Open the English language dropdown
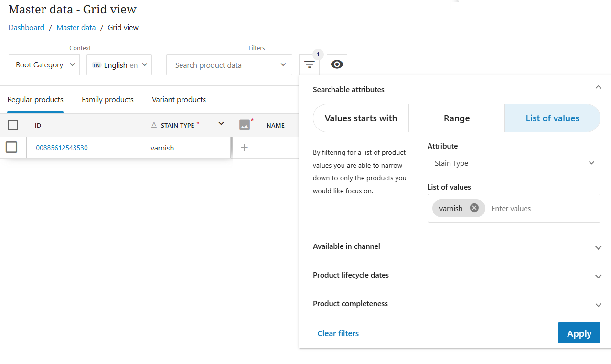 119,65
